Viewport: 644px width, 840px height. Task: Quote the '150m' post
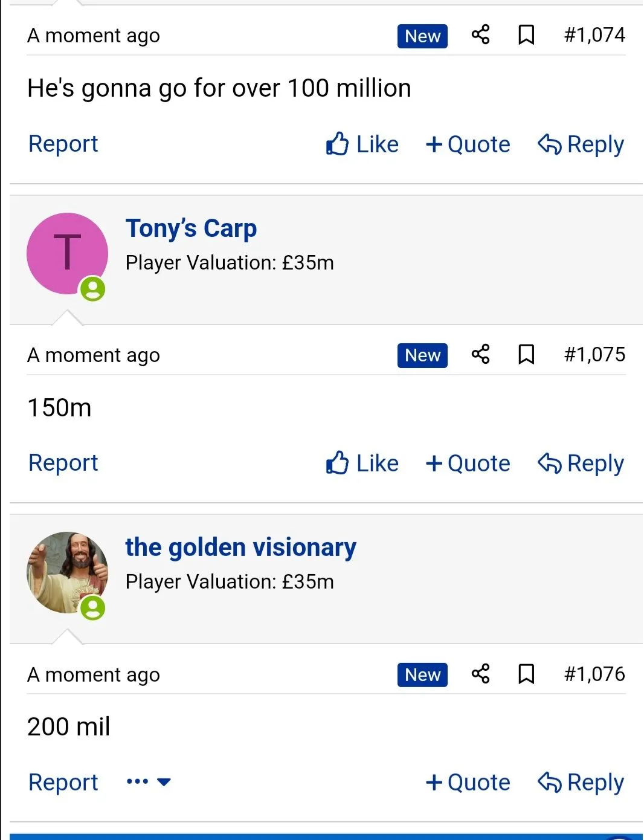coord(468,464)
